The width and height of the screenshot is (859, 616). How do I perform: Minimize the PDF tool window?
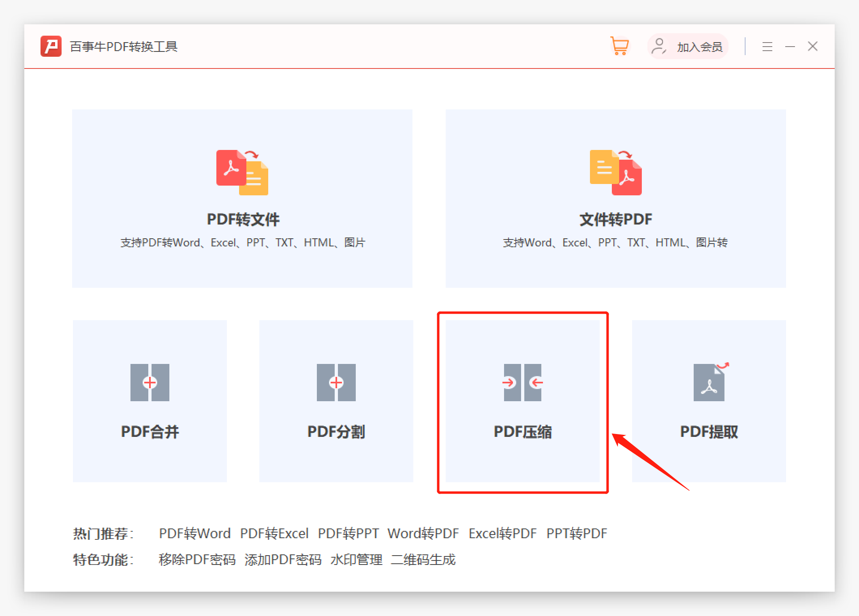coord(790,47)
